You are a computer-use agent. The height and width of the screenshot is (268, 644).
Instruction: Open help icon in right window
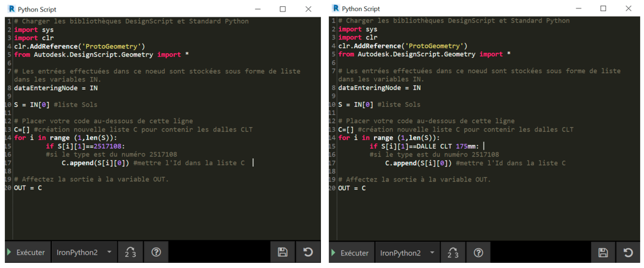coord(478,253)
